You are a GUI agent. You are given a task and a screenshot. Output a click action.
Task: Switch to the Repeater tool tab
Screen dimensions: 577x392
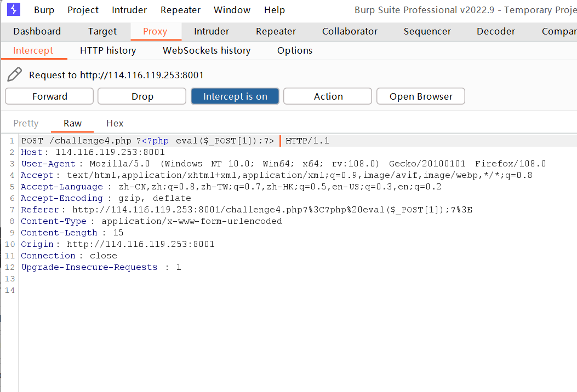click(x=276, y=32)
